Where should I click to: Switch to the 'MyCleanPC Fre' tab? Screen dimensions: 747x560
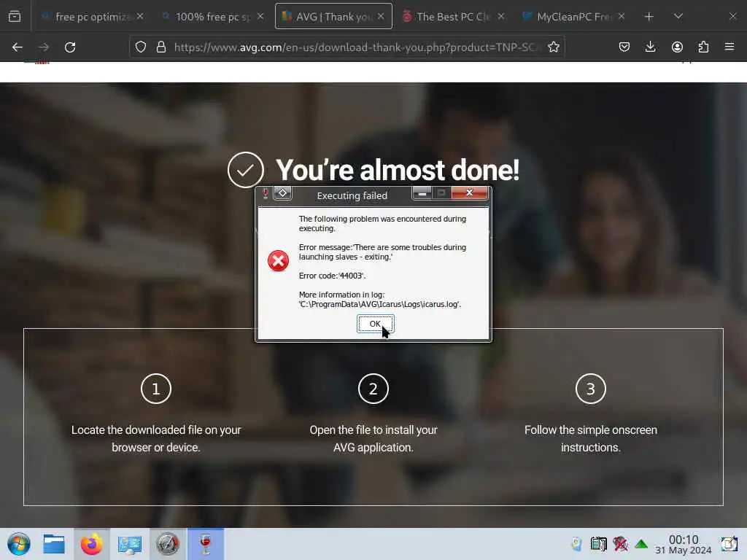[573, 17]
